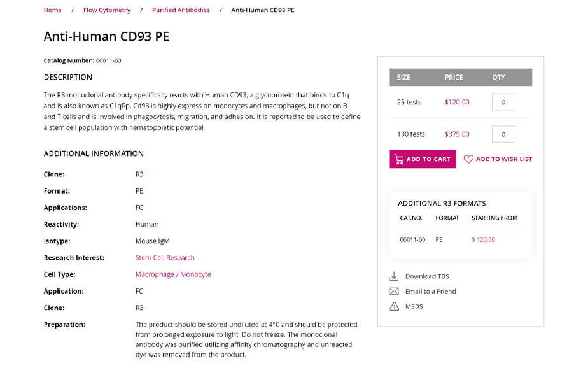Choose Email to a Friend link
Image resolution: width=588 pixels, height=368 pixels.
click(431, 292)
